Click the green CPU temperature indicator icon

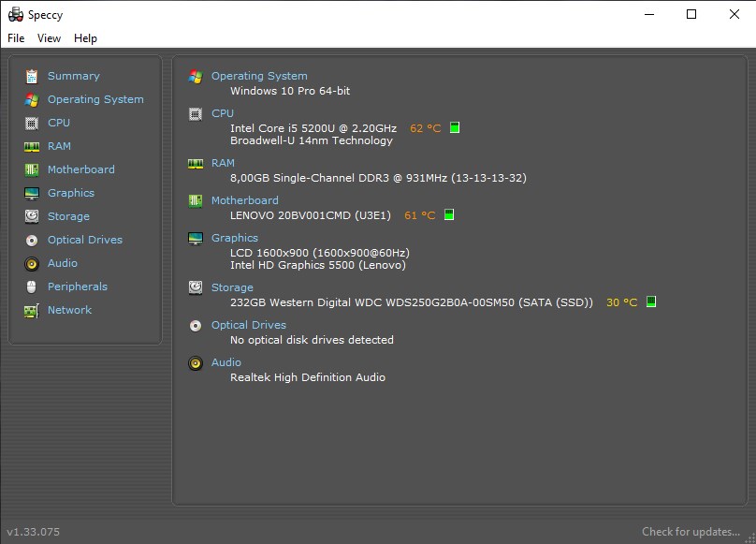pyautogui.click(x=455, y=127)
